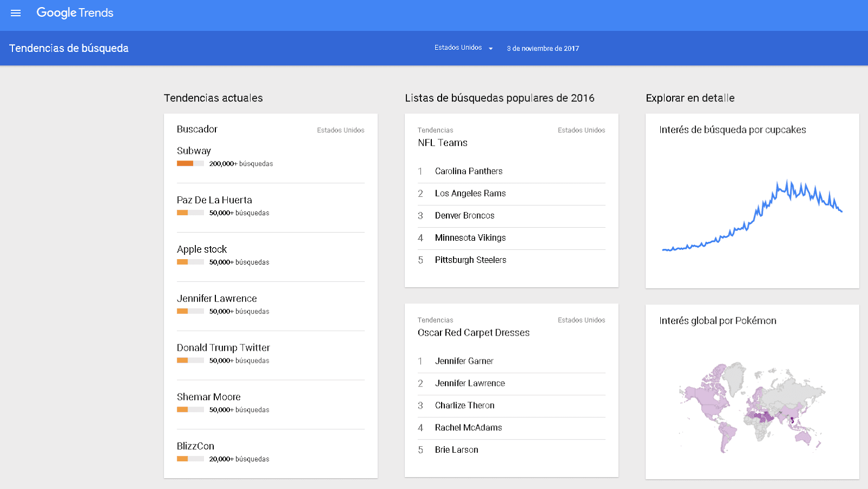Open the Donald Trump Twitter trend
The height and width of the screenshot is (489, 868).
click(x=224, y=348)
